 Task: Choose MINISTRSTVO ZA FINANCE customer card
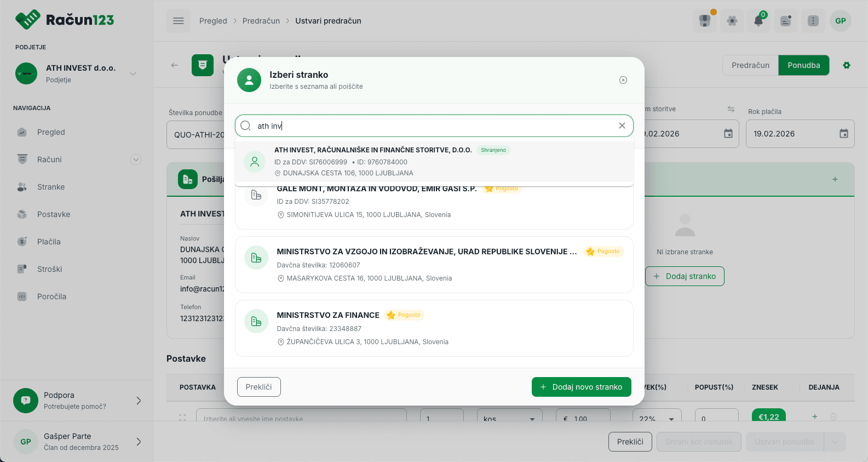pos(434,328)
